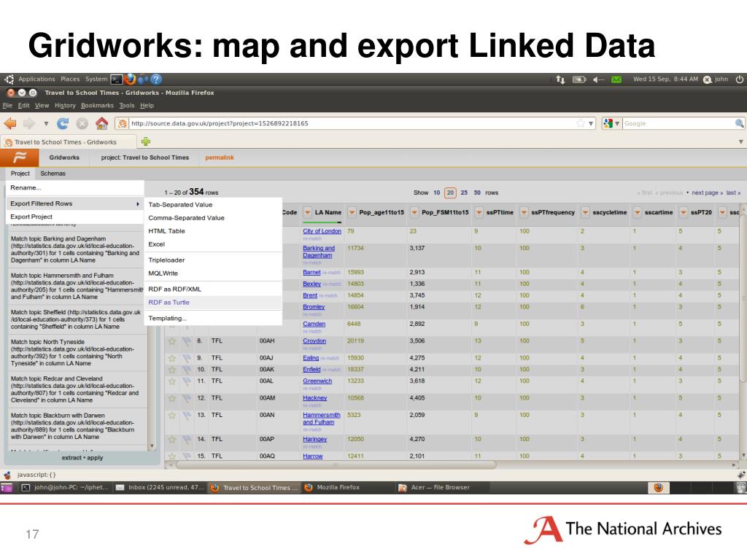Image resolution: width=747 pixels, height=560 pixels.
Task: Flag row 11 (00AL)
Action: (x=187, y=381)
